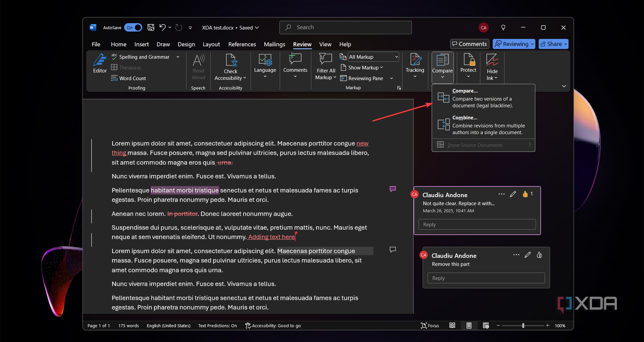Screen dimensions: 644x342
Task: Collapse the ribbon with the chevron
Action: [564, 86]
